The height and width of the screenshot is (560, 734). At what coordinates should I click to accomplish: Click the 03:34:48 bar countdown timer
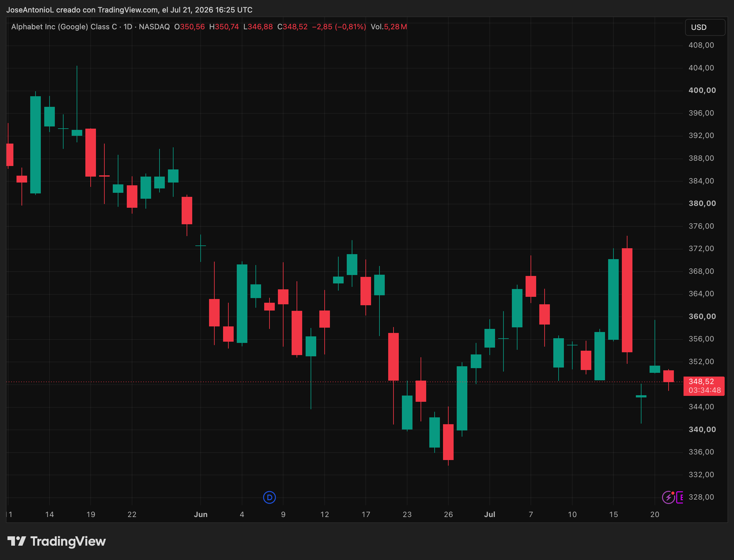point(704,390)
